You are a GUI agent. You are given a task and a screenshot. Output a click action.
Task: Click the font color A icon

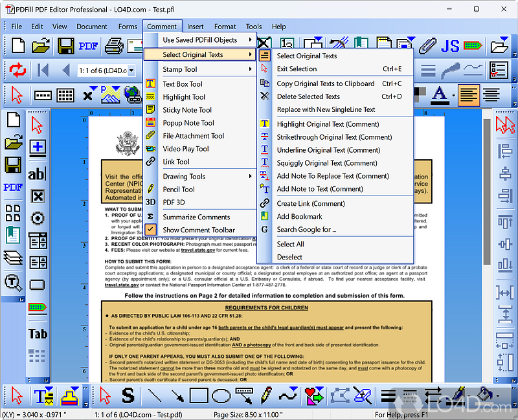coord(440,95)
